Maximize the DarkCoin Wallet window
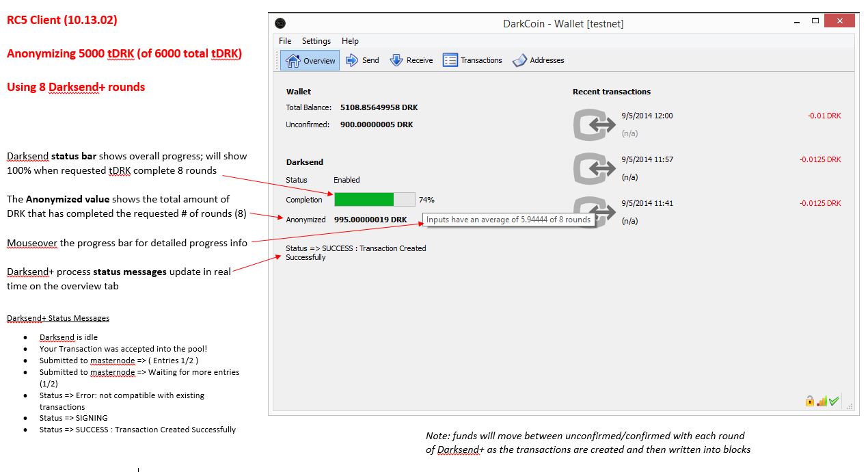The width and height of the screenshot is (868, 472). pyautogui.click(x=815, y=21)
